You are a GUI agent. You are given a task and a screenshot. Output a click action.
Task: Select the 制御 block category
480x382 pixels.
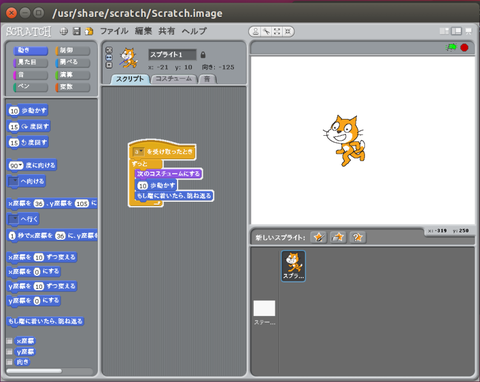73,50
